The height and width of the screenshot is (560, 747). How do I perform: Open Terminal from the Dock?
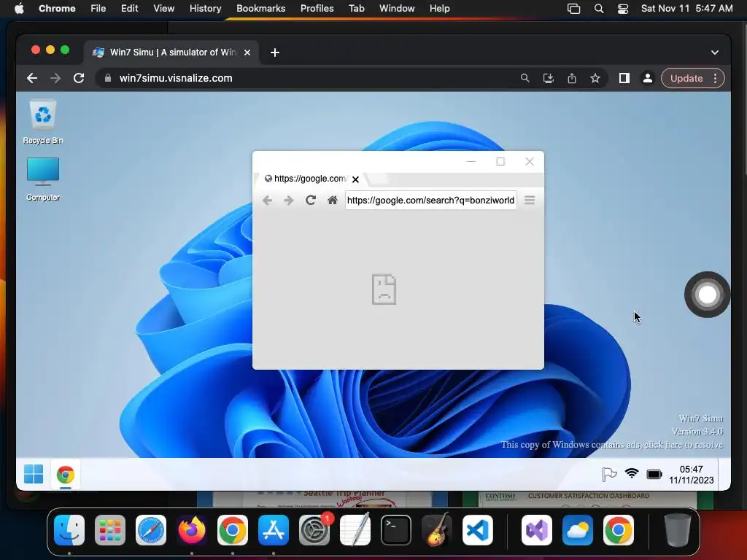[396, 530]
